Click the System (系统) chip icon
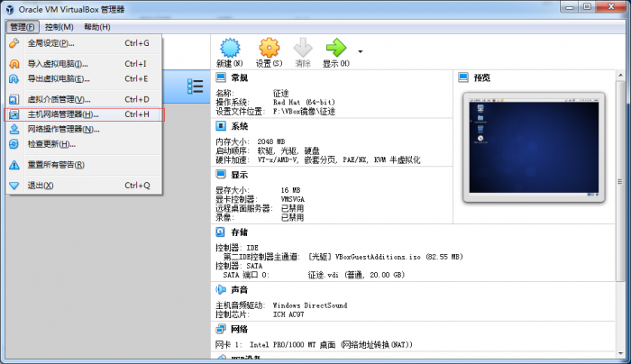Viewport: 631px width, 364px height. 221,126
